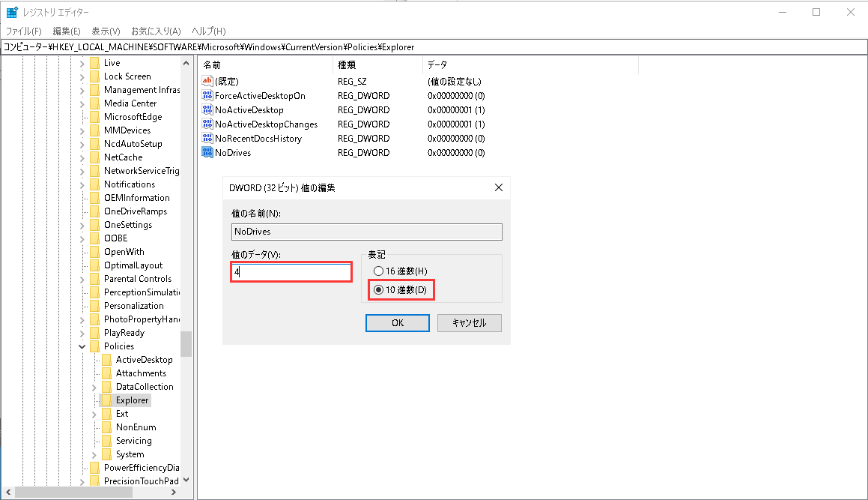Open the 編集 menu
The image size is (868, 500).
[x=66, y=31]
